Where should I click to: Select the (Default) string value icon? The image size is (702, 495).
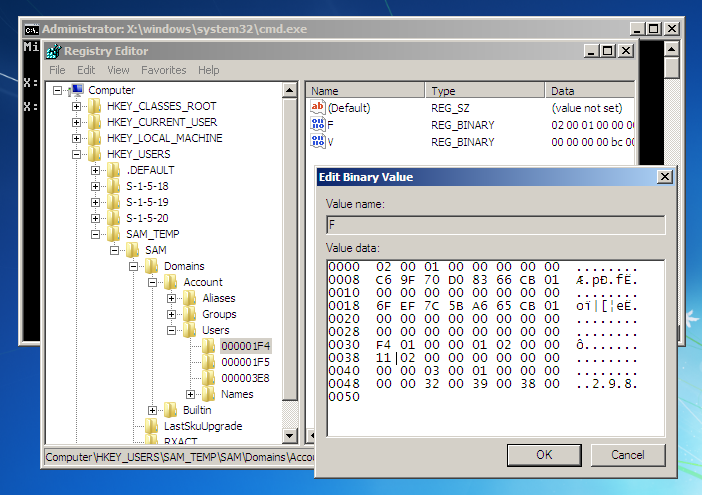319,106
